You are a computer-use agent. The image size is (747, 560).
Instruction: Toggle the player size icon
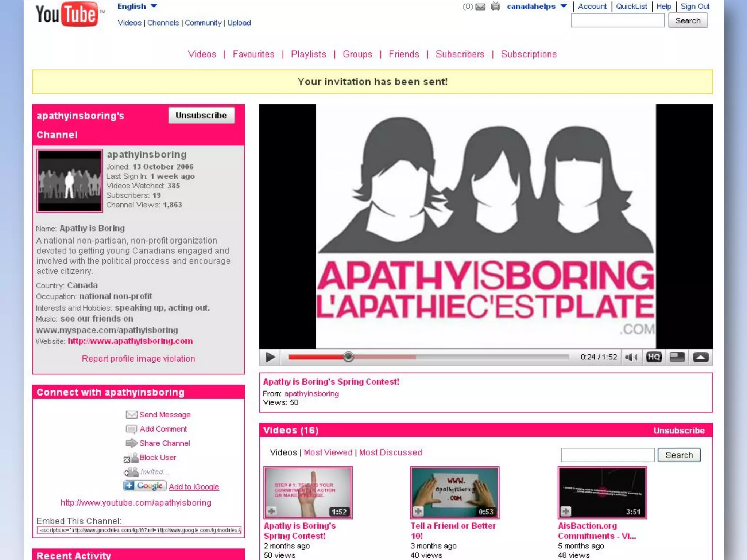(677, 357)
